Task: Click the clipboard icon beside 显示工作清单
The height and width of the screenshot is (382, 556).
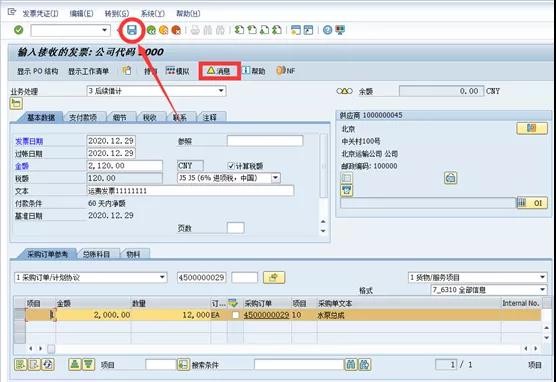Action: (x=127, y=71)
